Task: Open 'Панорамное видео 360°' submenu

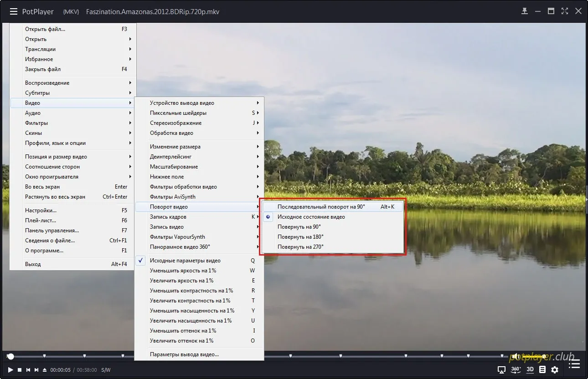Action: tap(199, 247)
